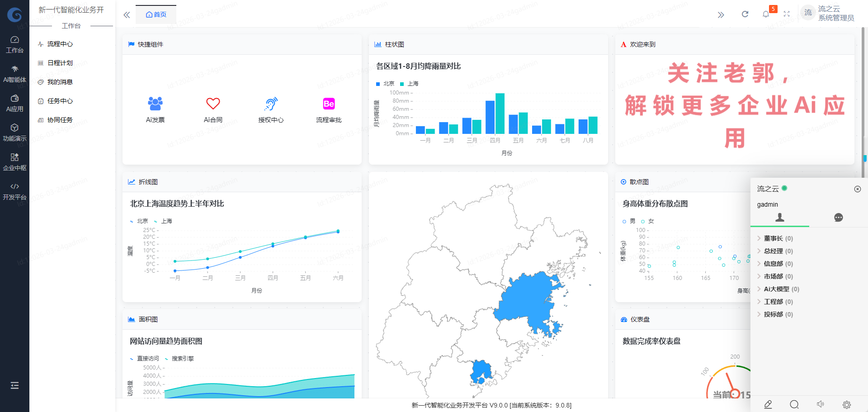Expand the Ai大模型 department group
This screenshot has height=412, width=868.
pos(776,289)
